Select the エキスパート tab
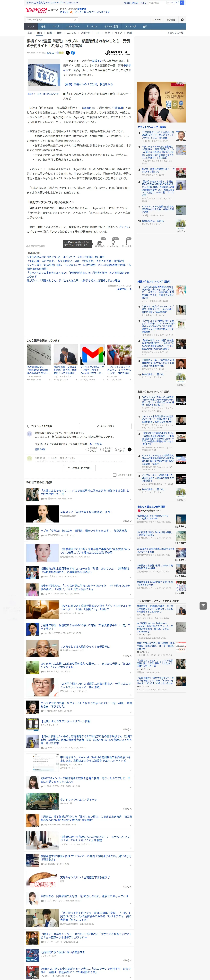 [72, 27]
